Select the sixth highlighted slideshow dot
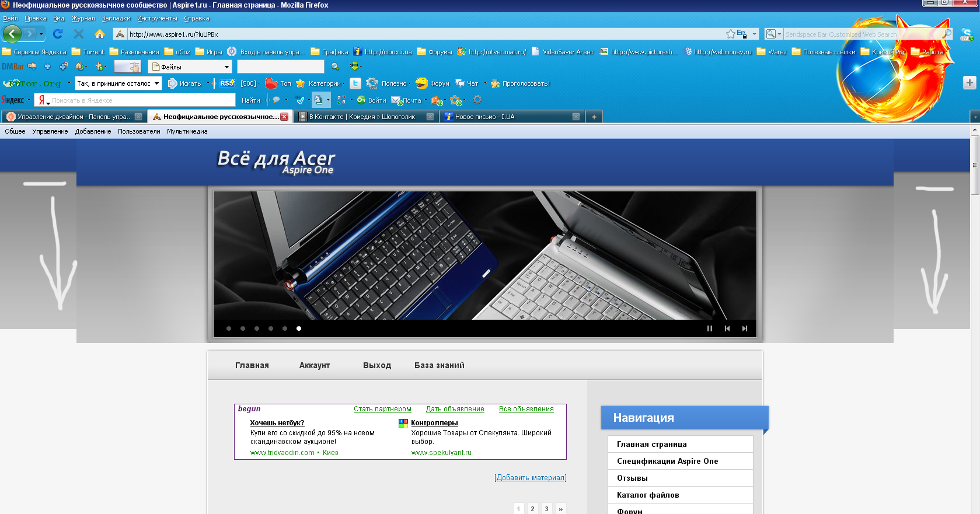The width and height of the screenshot is (980, 514). [299, 328]
